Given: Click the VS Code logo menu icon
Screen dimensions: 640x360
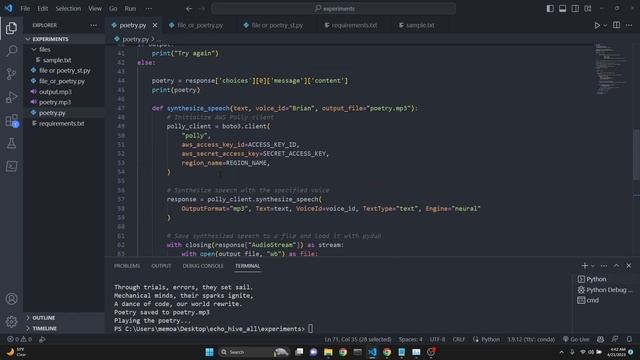Looking at the screenshot, I should [x=8, y=8].
